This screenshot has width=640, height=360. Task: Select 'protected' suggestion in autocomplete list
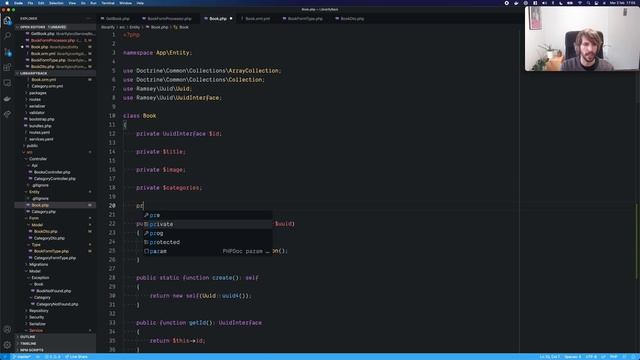point(208,242)
